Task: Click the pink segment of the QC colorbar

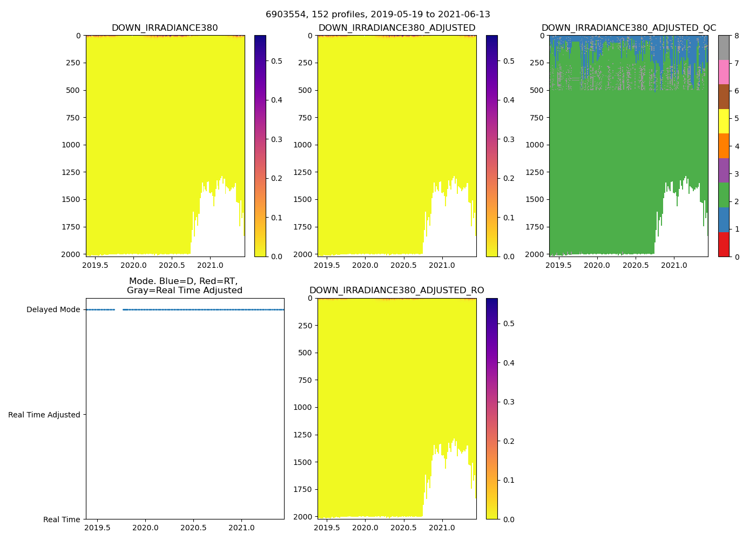Action: [724, 72]
